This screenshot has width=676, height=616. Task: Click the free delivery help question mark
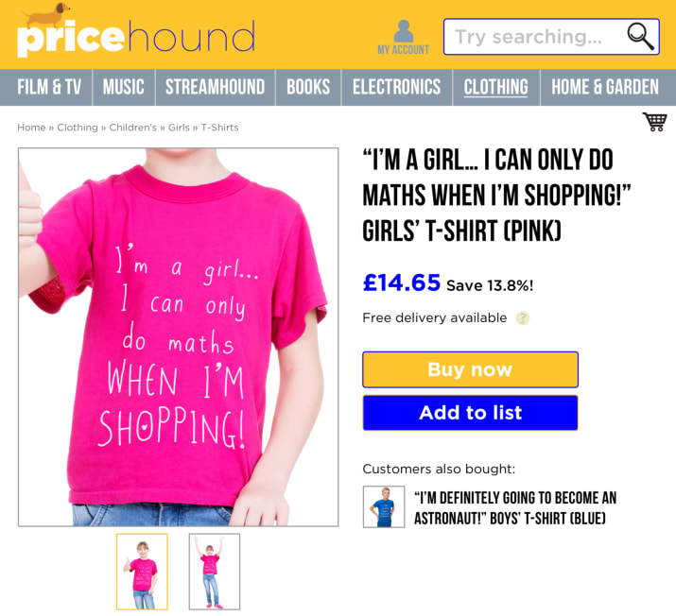523,317
